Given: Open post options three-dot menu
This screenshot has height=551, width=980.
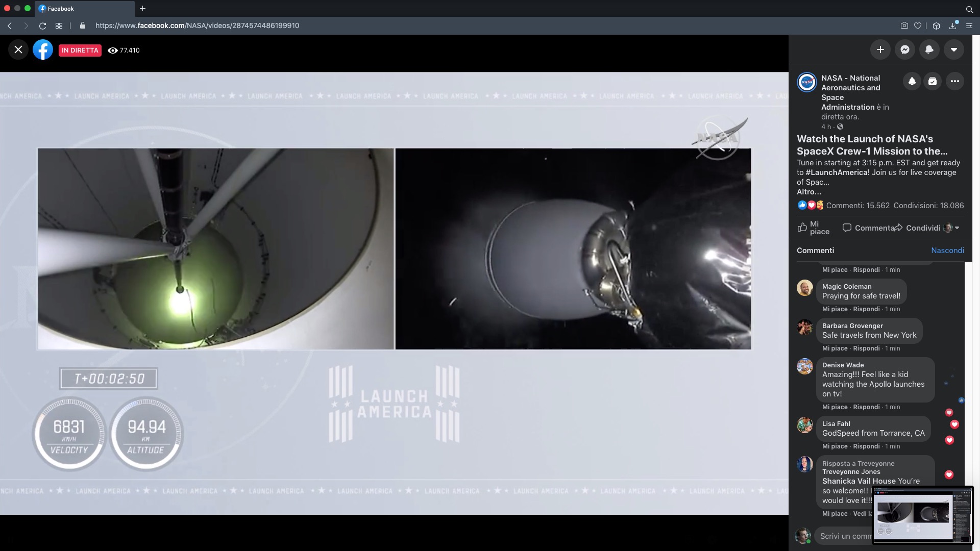Looking at the screenshot, I should 955,81.
